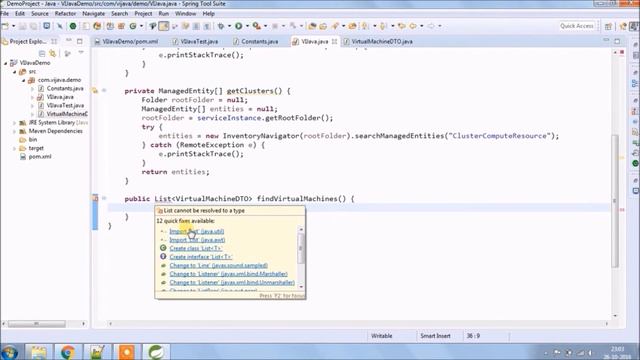Choose Change to 'Line' (javax.sound.sampled)
The image size is (640, 360).
219,265
